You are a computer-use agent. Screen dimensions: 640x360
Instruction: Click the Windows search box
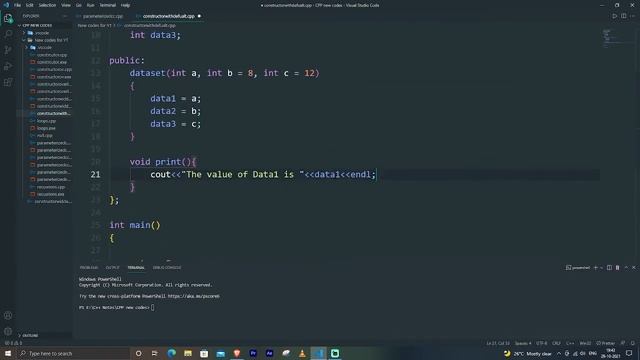pyautogui.click(x=73, y=353)
